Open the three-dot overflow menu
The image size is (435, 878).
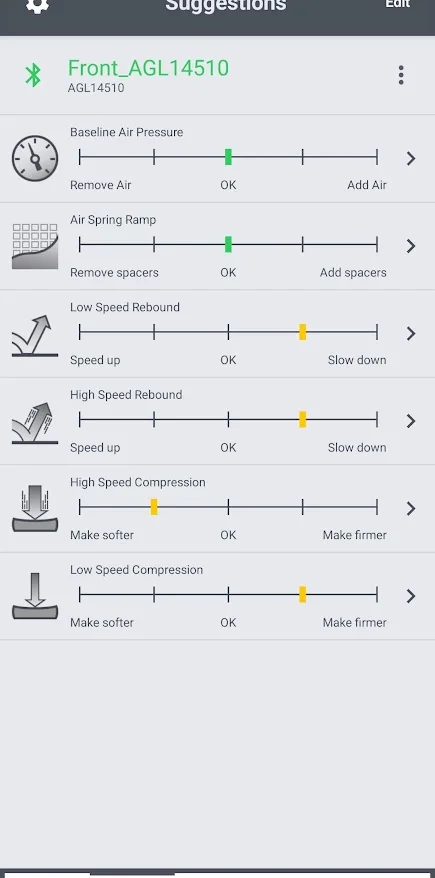(401, 74)
